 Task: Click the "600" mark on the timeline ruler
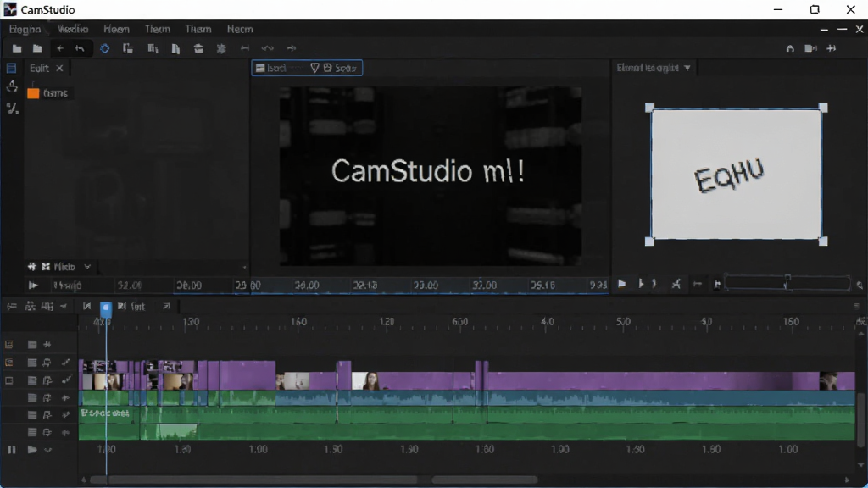[460, 321]
